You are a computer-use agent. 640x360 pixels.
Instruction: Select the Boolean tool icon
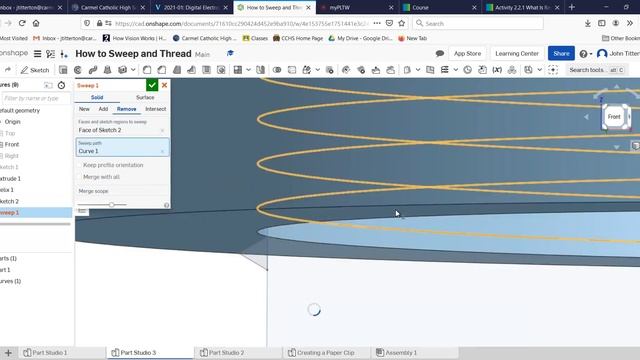[277, 70]
